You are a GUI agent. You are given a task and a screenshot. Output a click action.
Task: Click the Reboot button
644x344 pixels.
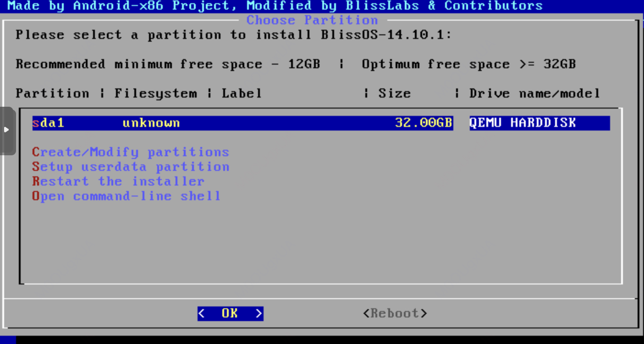(395, 313)
